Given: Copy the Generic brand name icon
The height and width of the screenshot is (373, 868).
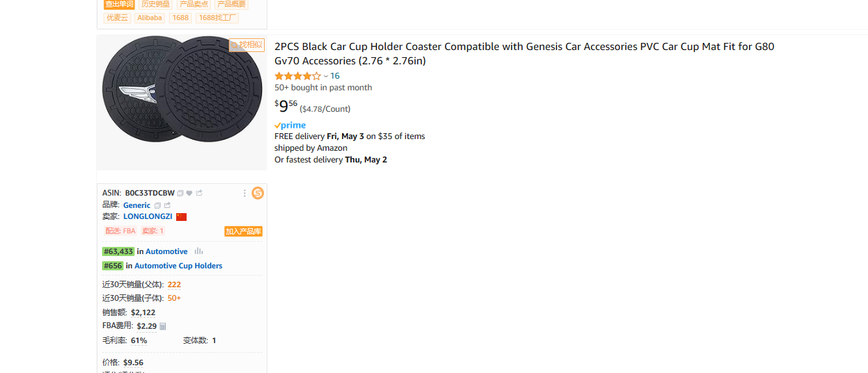Looking at the screenshot, I should (x=157, y=205).
